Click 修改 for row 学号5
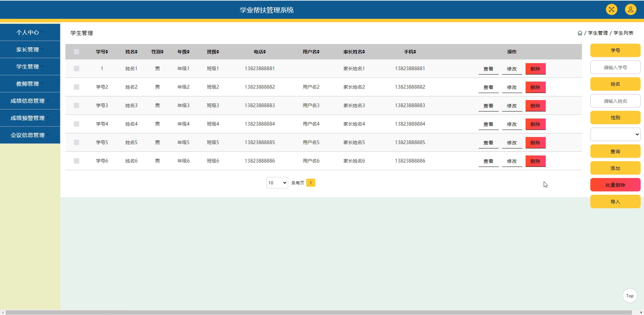The width and height of the screenshot is (644, 315). [x=512, y=143]
